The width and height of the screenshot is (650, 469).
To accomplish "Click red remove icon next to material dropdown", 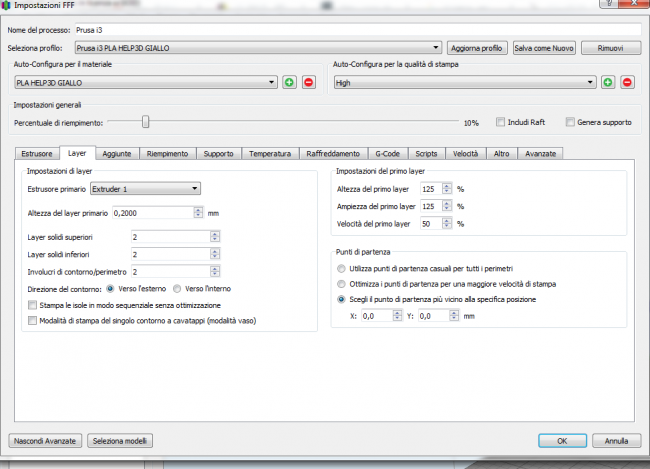I will click(x=308, y=82).
